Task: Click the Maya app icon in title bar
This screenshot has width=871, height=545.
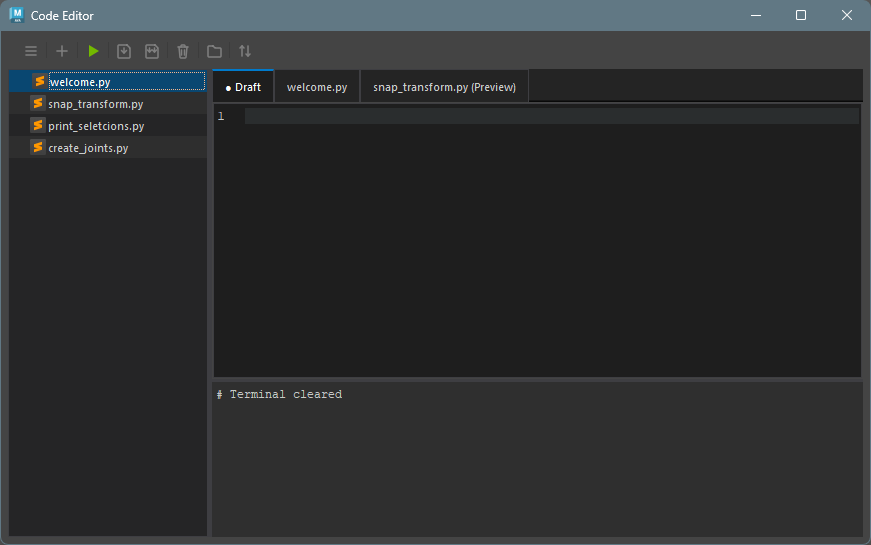Action: pos(16,15)
